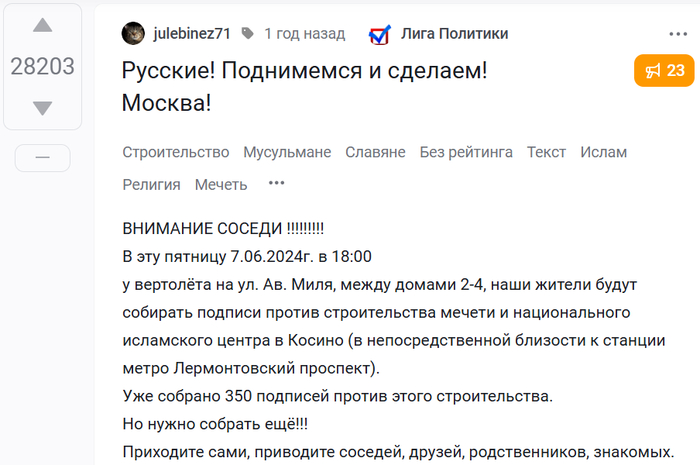The image size is (700, 465).
Task: Upvote the post with the up arrow
Action: (x=42, y=25)
